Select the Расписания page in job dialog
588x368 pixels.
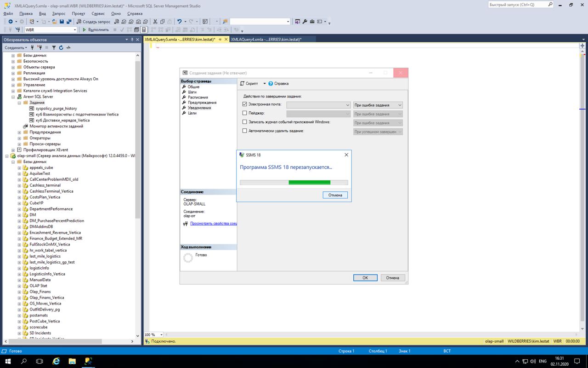click(x=198, y=98)
